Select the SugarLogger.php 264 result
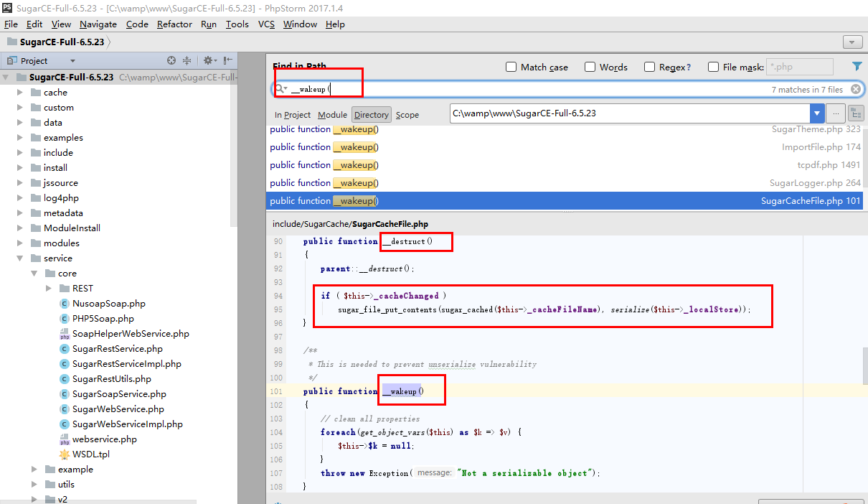This screenshot has height=504, width=868. (565, 183)
